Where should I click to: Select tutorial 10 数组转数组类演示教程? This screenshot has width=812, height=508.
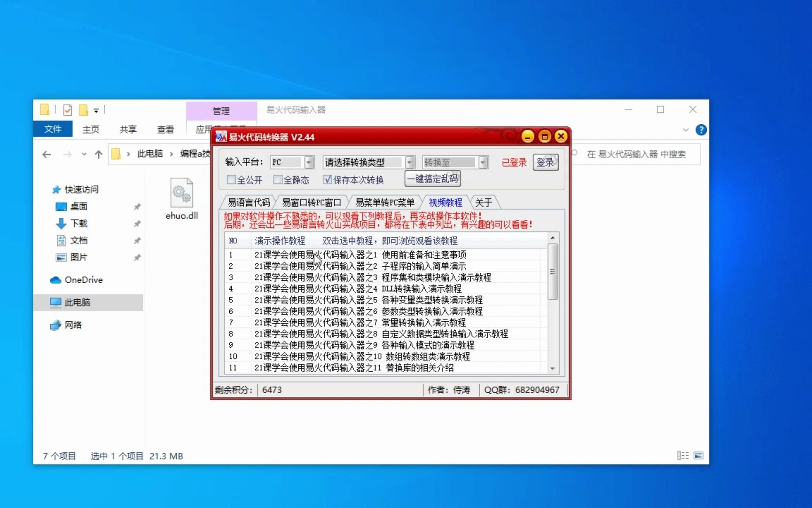point(385,356)
